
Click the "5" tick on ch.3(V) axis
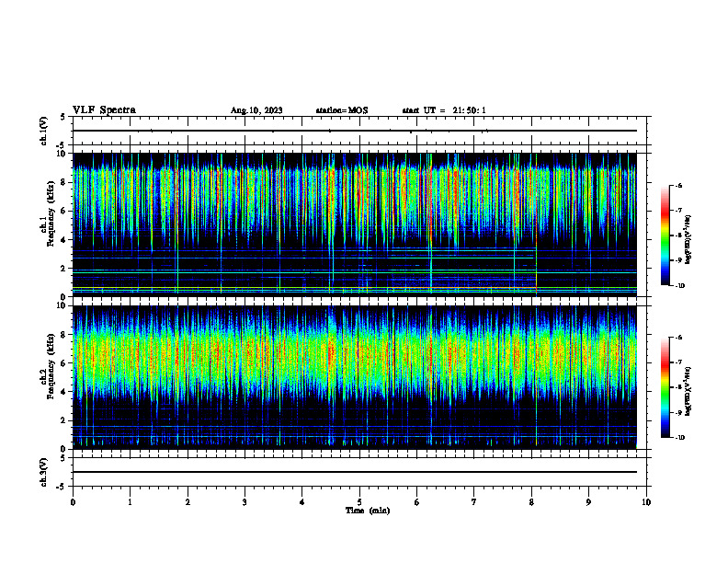tap(63, 458)
